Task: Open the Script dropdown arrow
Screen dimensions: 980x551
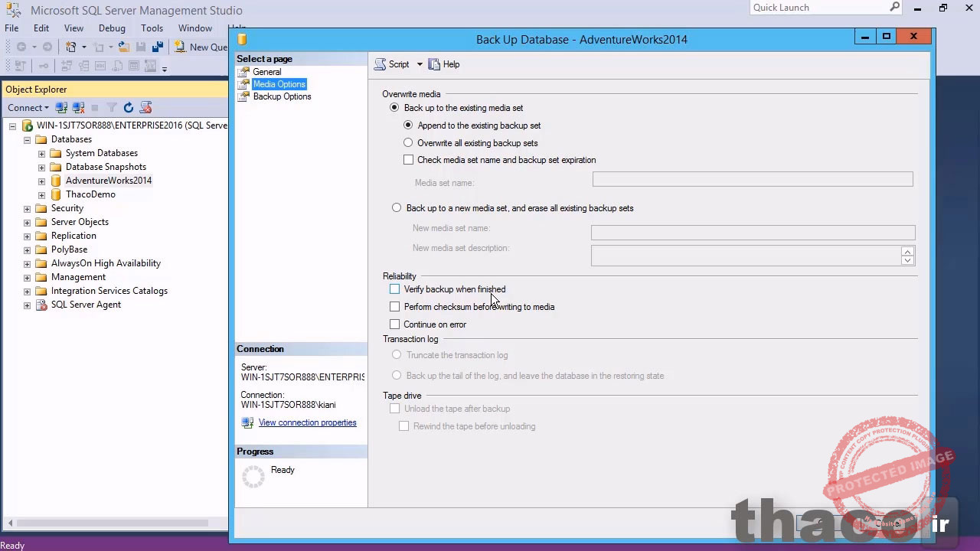Action: point(420,64)
